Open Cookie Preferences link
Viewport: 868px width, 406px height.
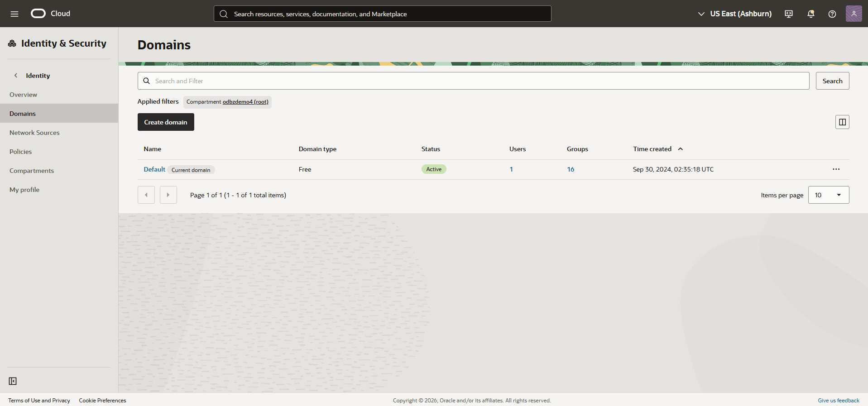click(x=102, y=401)
